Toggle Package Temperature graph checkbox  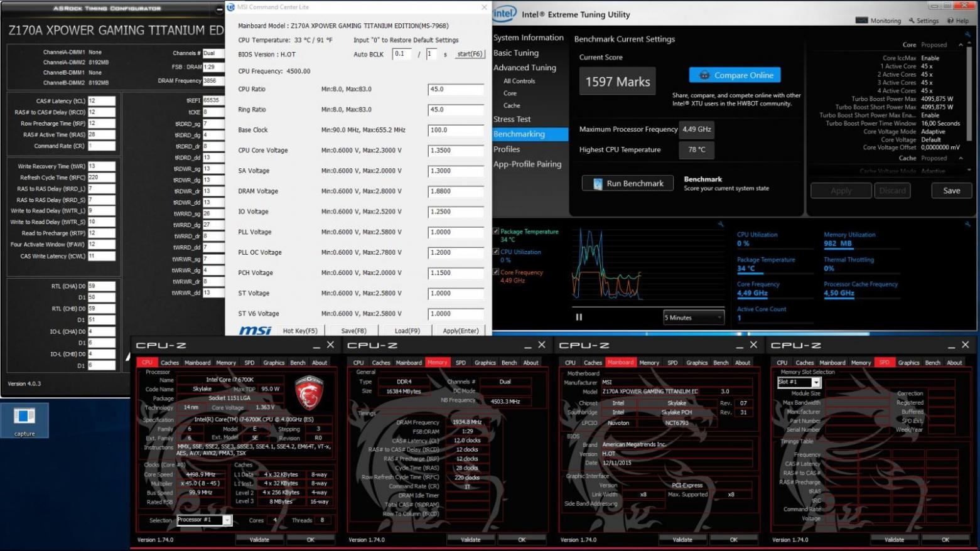pyautogui.click(x=496, y=232)
